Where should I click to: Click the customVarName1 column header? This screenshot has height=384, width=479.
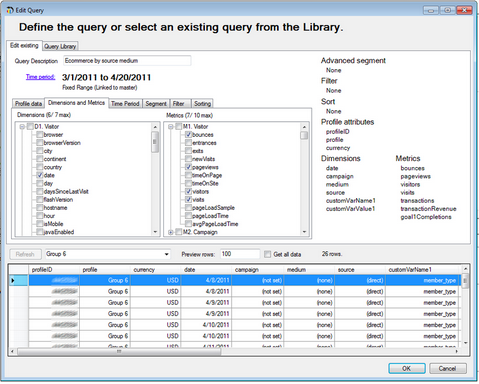[423, 270]
